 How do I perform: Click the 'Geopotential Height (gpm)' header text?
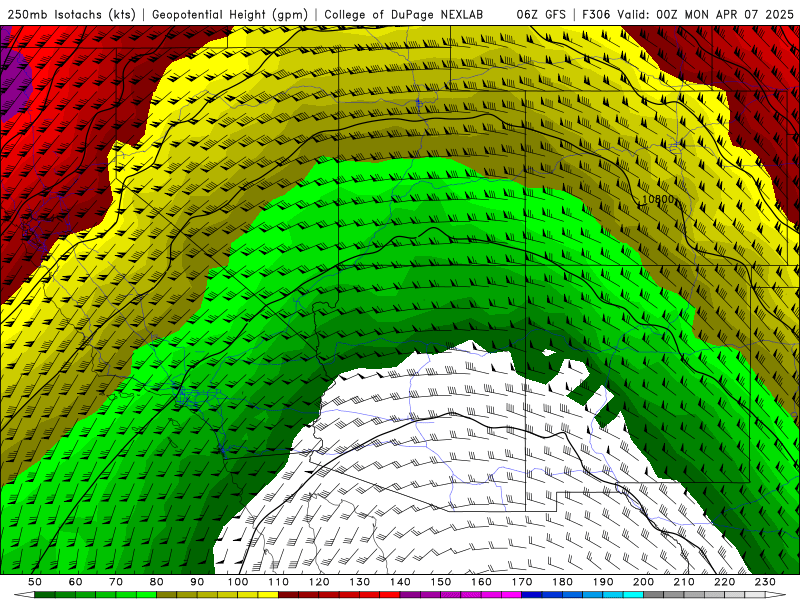point(230,14)
